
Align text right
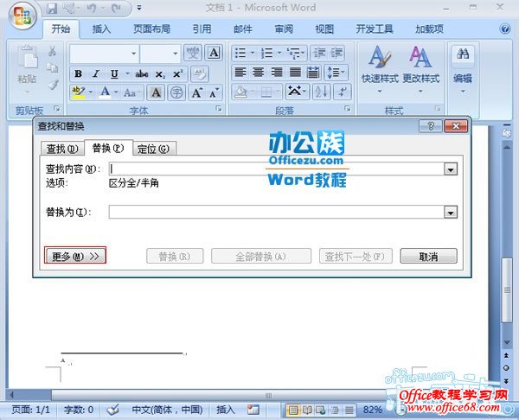tap(277, 72)
